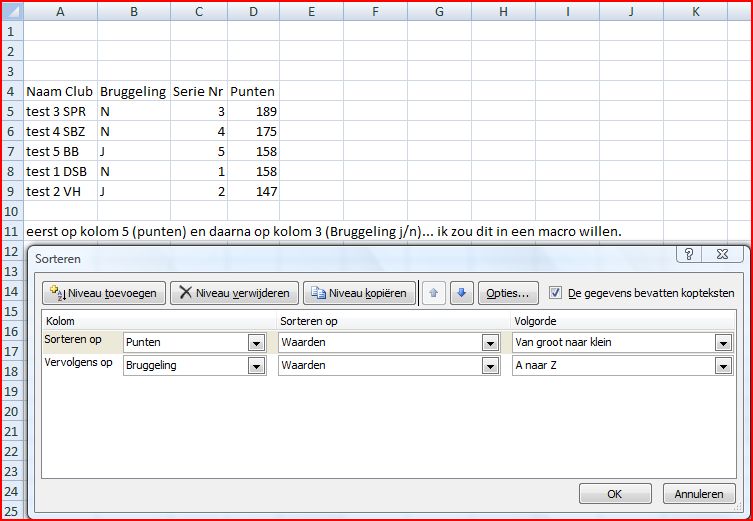Click the cell with value 147
753x521 pixels.
pyautogui.click(x=254, y=191)
